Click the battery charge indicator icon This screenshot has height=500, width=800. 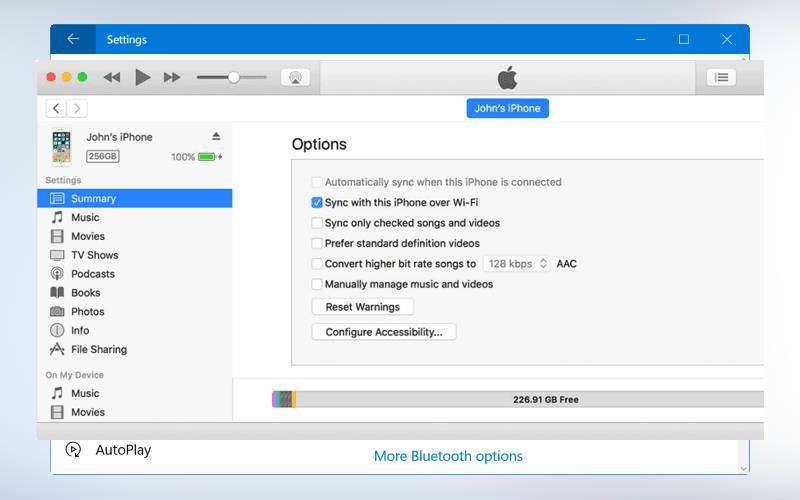[210, 157]
